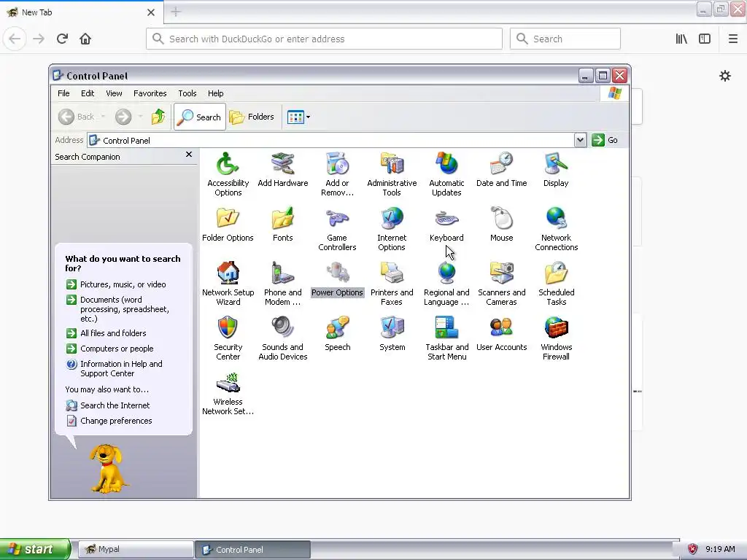747x560 pixels.
Task: Search for Pictures, music, or video
Action: coord(116,284)
